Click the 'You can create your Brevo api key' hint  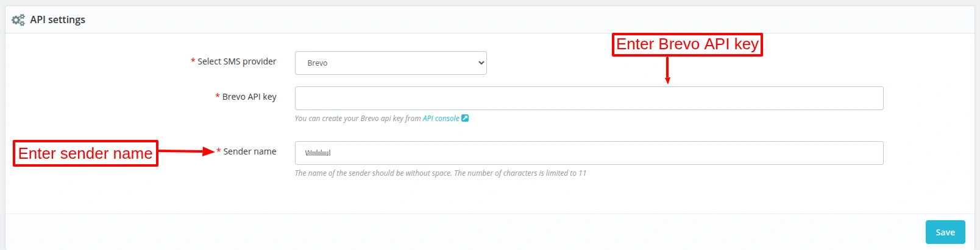tap(357, 119)
